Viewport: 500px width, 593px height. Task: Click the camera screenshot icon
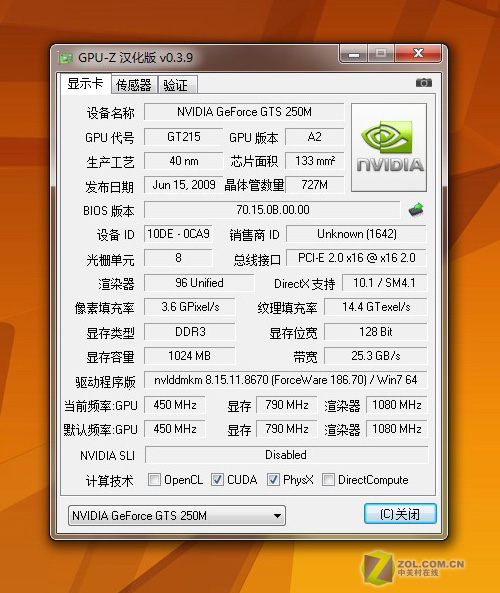tap(424, 82)
